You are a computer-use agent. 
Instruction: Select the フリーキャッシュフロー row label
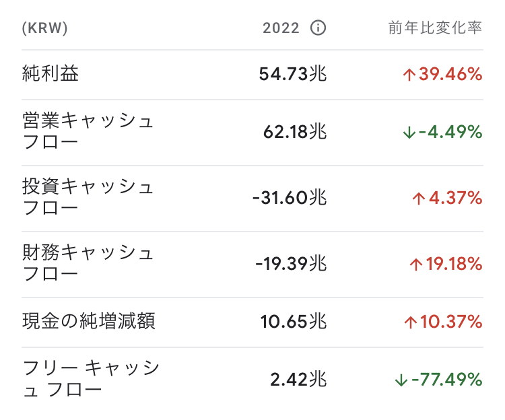[x=91, y=380]
